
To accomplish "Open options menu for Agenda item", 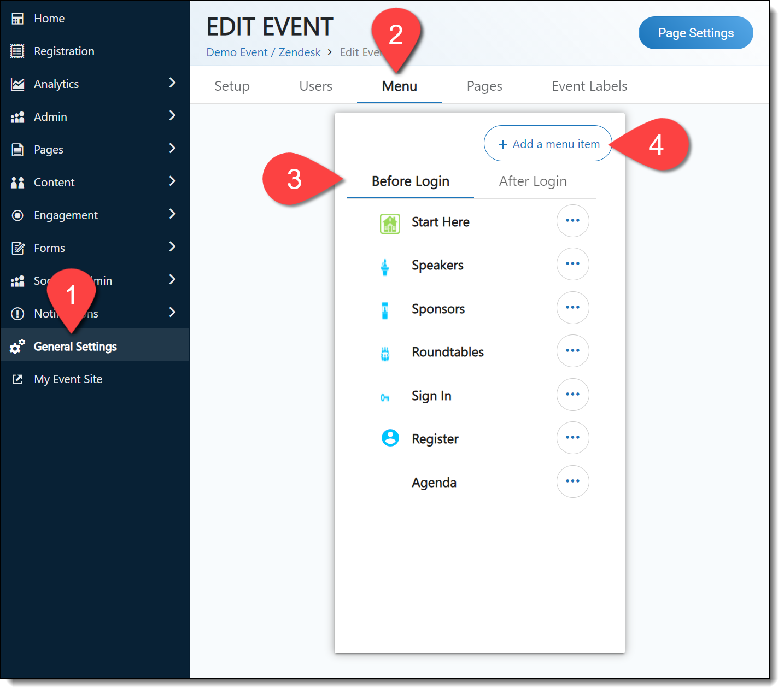I will tap(572, 481).
